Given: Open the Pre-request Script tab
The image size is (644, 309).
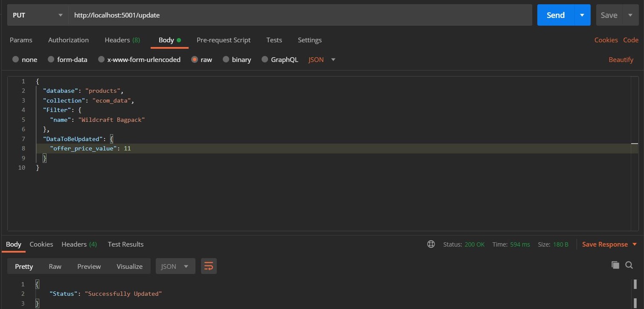Looking at the screenshot, I should (224, 40).
